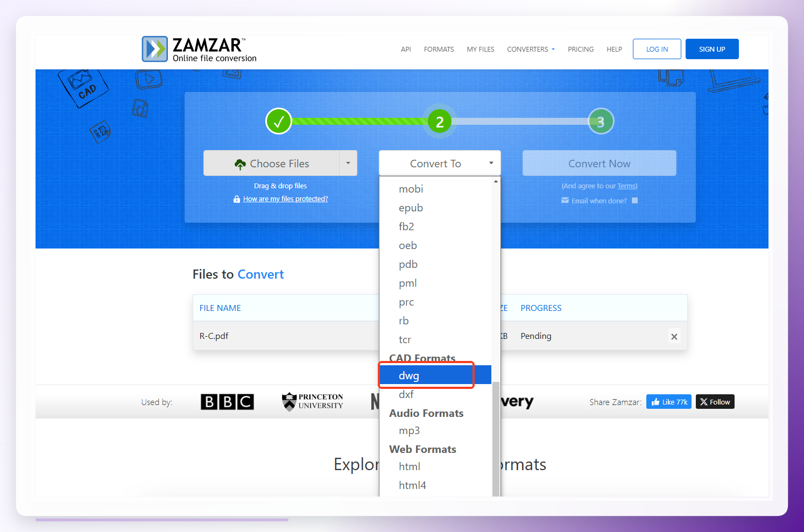The height and width of the screenshot is (532, 804).
Task: Remove R-C.pdf with the X icon
Action: 674,337
